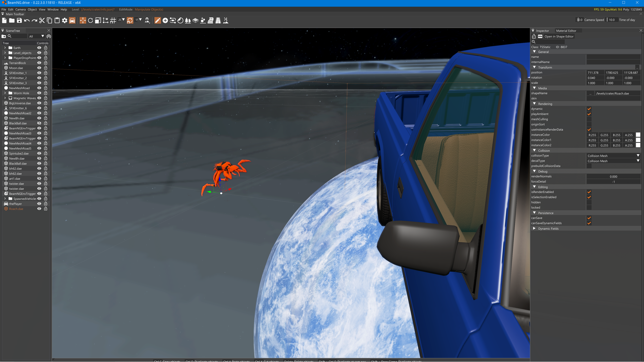The width and height of the screenshot is (644, 362).
Task: Copy selected objects via the toolbar icon
Action: [x=49, y=20]
